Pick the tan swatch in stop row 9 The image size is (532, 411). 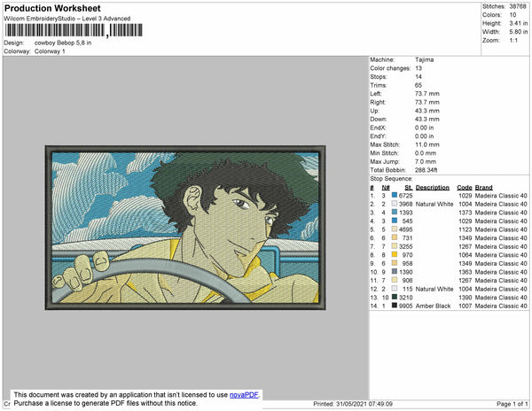click(x=395, y=263)
